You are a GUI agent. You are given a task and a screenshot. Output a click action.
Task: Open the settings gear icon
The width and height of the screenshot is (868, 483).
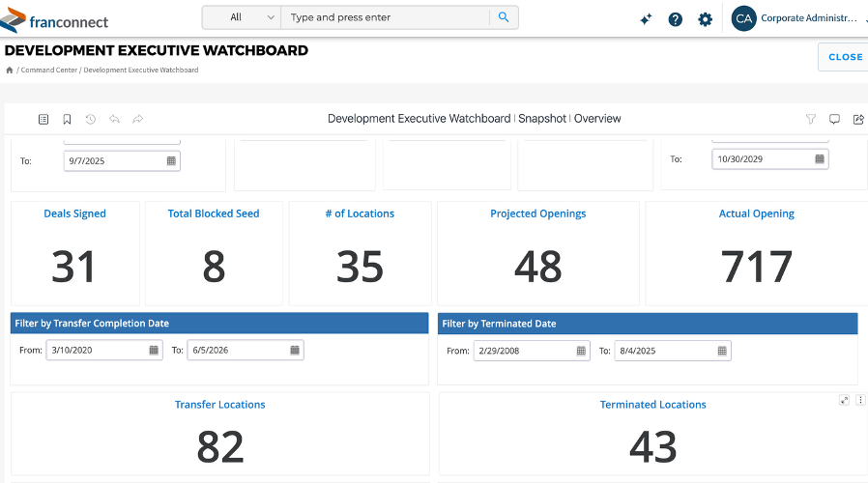tap(705, 19)
